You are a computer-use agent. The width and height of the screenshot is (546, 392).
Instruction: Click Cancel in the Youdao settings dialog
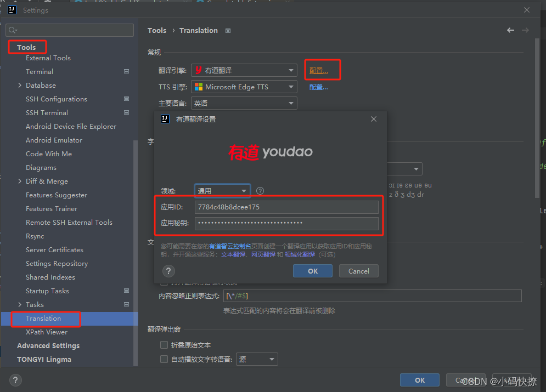pos(359,271)
